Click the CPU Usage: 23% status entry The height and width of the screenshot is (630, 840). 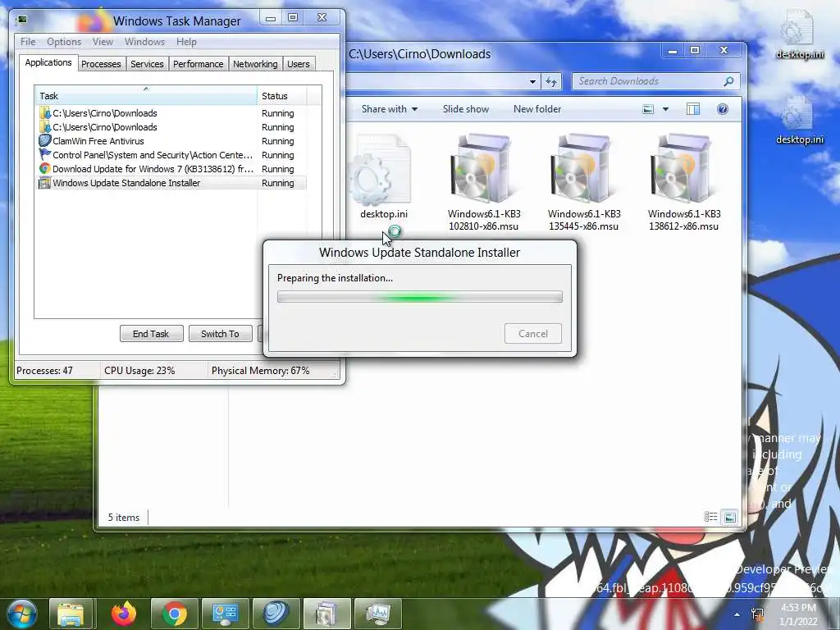tap(139, 371)
